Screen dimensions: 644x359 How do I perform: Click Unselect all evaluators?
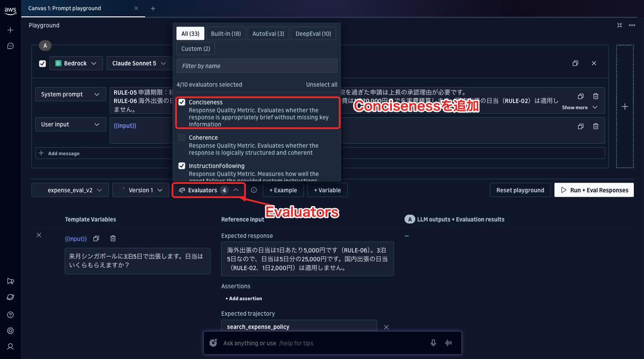(x=322, y=84)
